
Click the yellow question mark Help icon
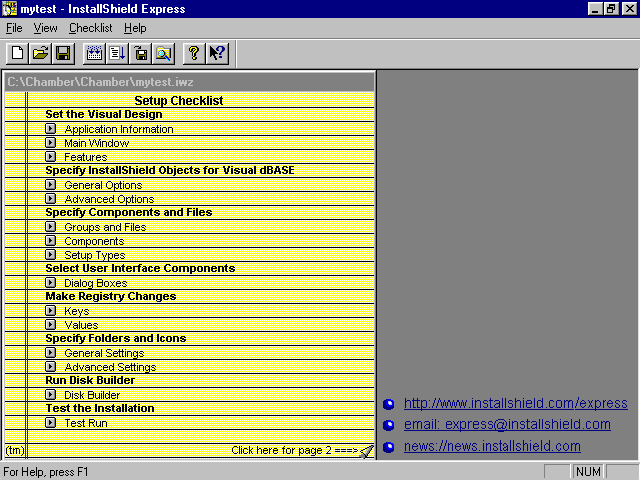pyautogui.click(x=194, y=53)
